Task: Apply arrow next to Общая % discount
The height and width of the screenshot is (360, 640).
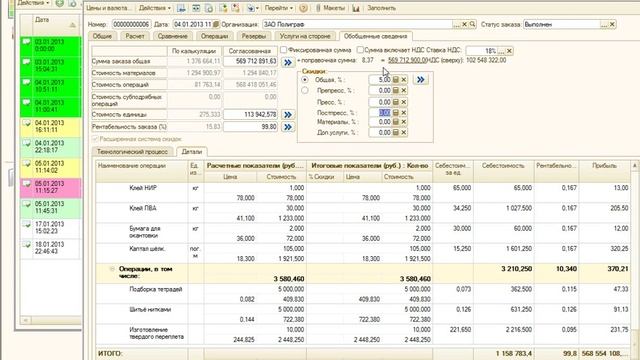Action: click(x=420, y=80)
